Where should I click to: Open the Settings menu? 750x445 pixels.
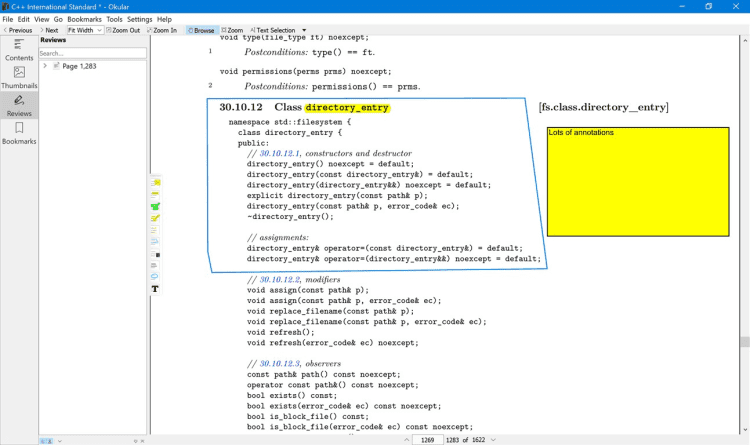point(139,19)
